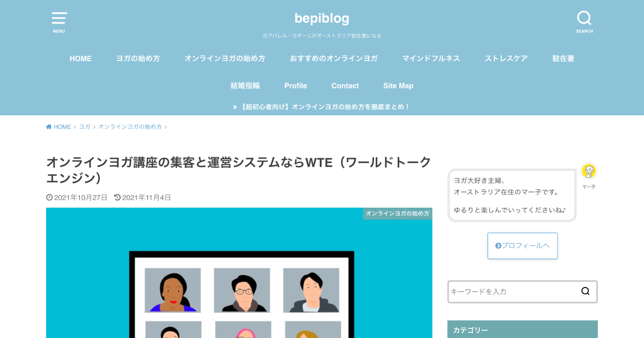Click the マー子 avatar icon
This screenshot has width=644, height=338.
point(589,172)
